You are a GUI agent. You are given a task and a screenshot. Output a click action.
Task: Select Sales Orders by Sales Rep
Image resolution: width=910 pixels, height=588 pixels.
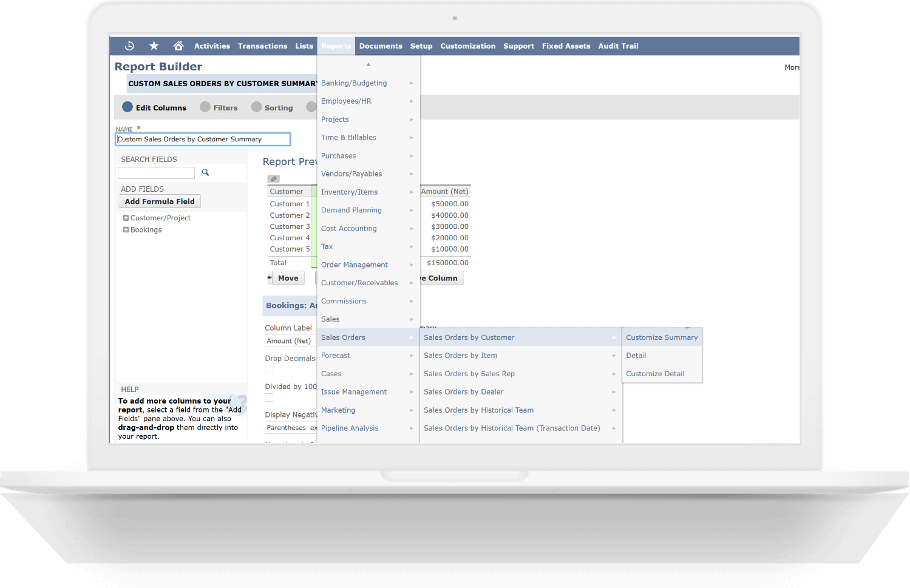click(x=521, y=374)
